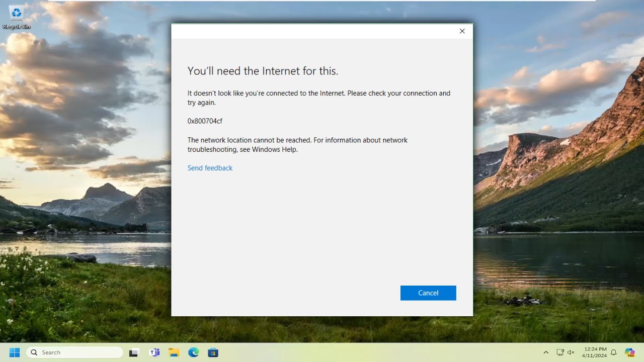This screenshot has width=644, height=362.
Task: Open Task View from the taskbar
Action: tap(134, 352)
